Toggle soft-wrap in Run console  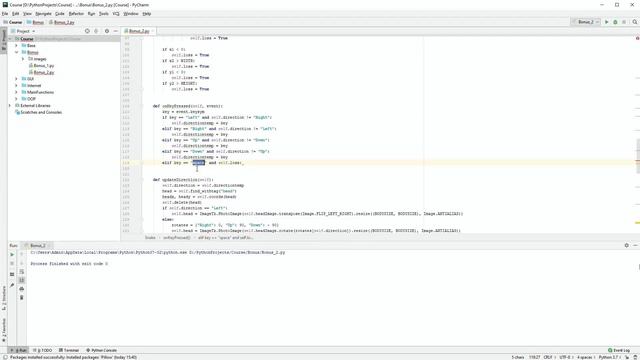point(22,272)
